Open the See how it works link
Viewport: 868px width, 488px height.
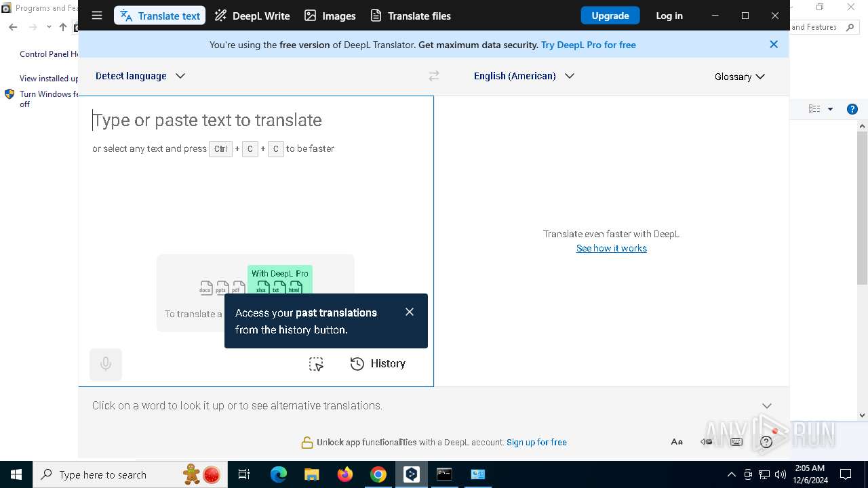(612, 248)
